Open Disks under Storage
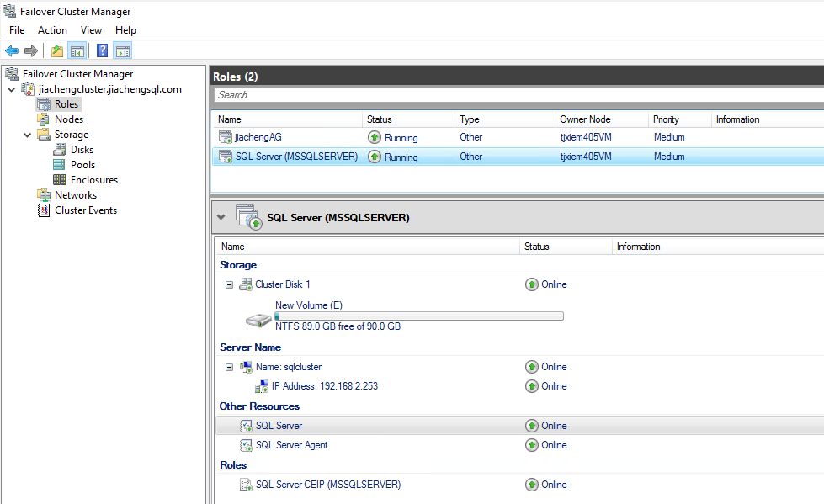The height and width of the screenshot is (504, 824). coord(82,150)
